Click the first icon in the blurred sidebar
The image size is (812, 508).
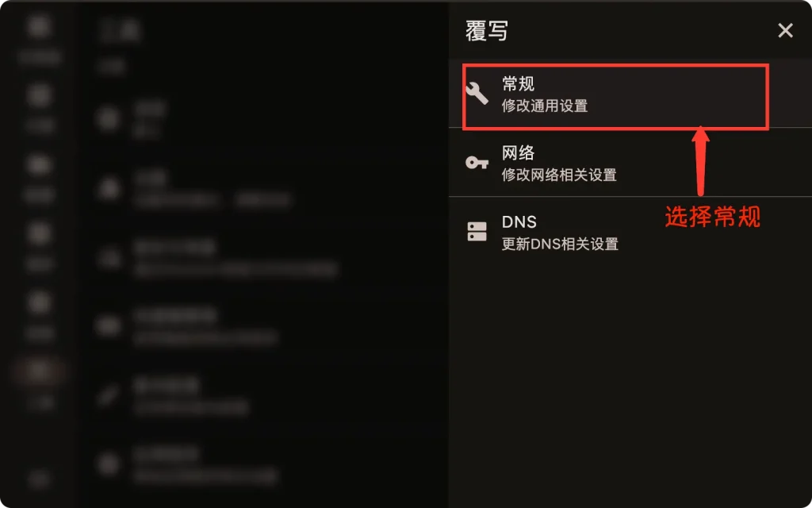pos(40,27)
